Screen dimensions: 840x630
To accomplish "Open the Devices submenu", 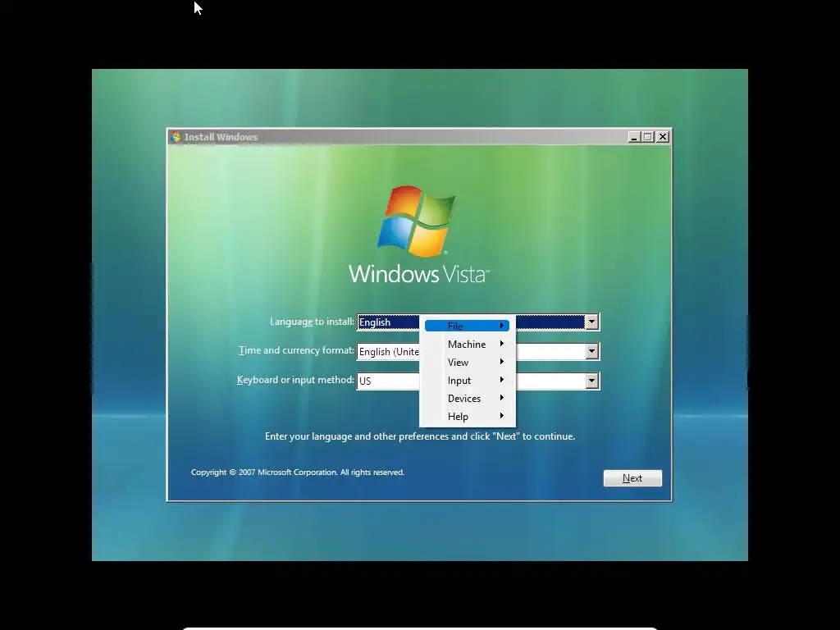I will tap(467, 399).
